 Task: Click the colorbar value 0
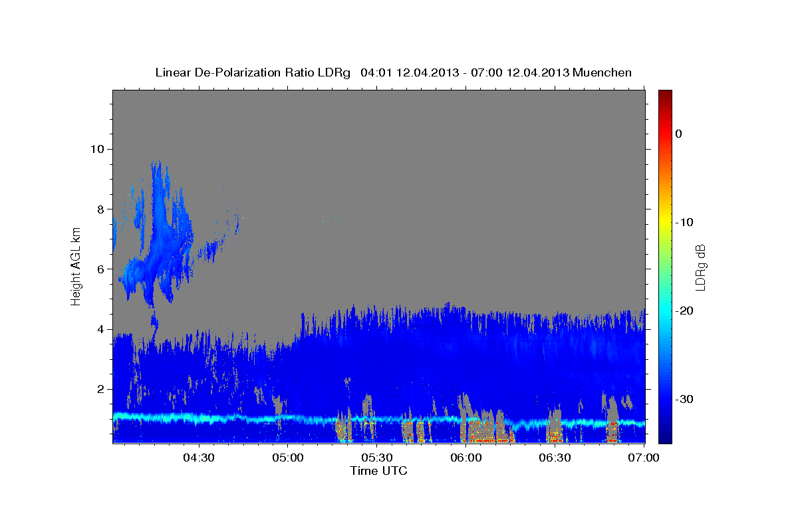click(x=679, y=134)
